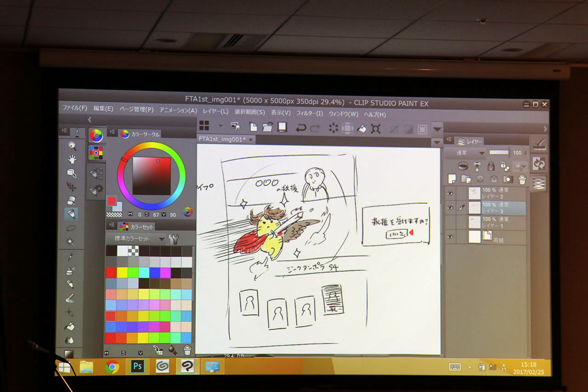Open the カラーサークル panel menu
The width and height of the screenshot is (588, 392).
(113, 133)
